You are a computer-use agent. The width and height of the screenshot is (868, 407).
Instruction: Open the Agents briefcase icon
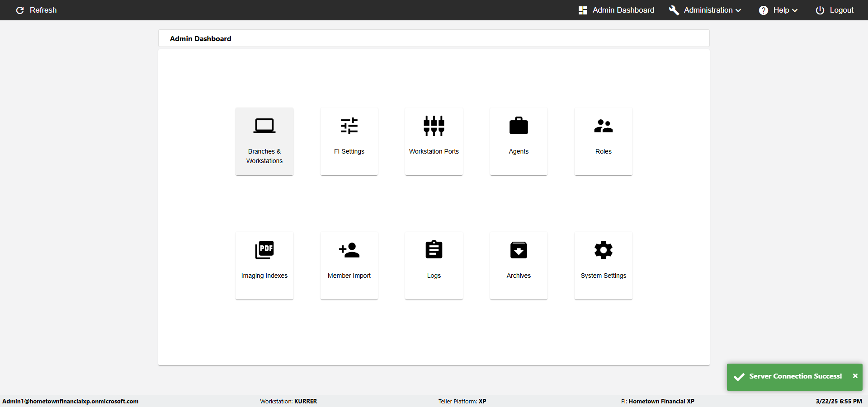coord(519,126)
